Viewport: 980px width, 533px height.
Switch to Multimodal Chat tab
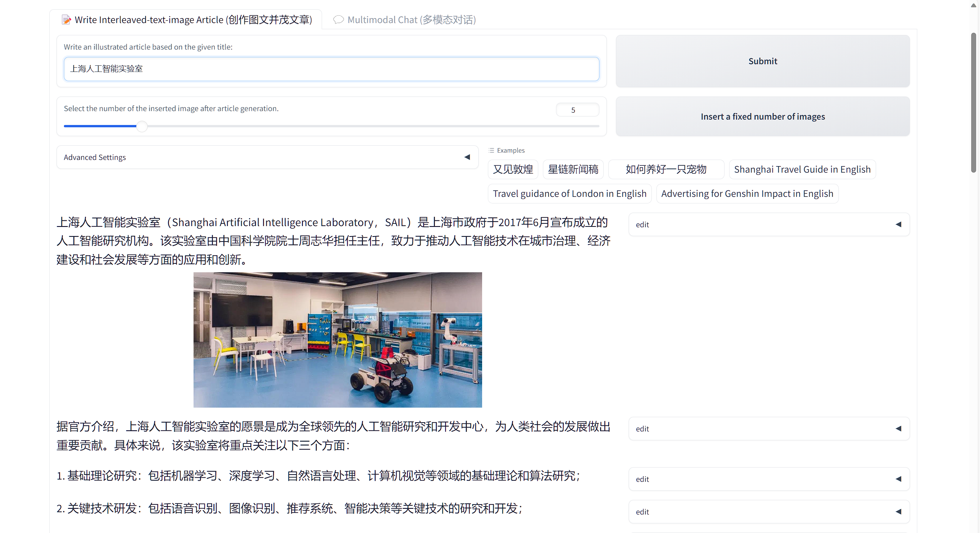pos(405,20)
